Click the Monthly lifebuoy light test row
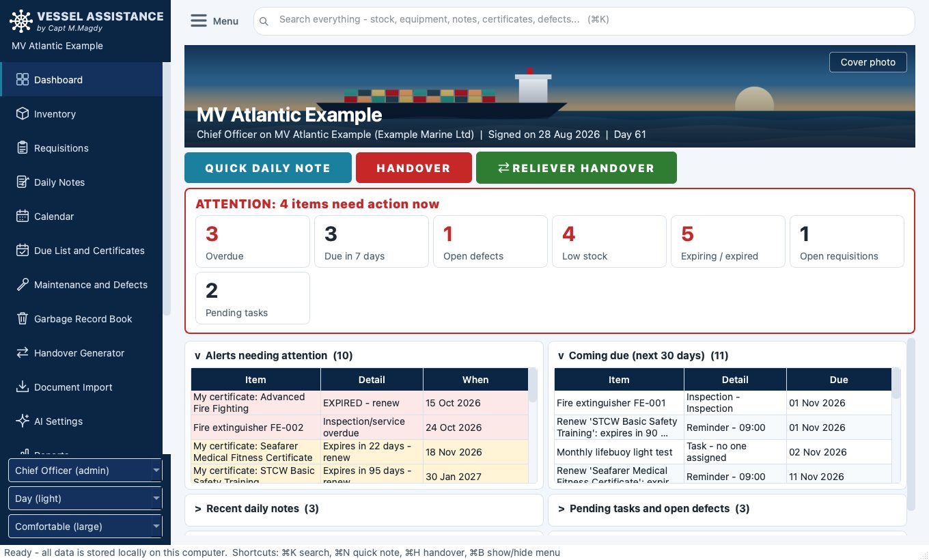Screen dimensions: 929x560 [x=723, y=452]
